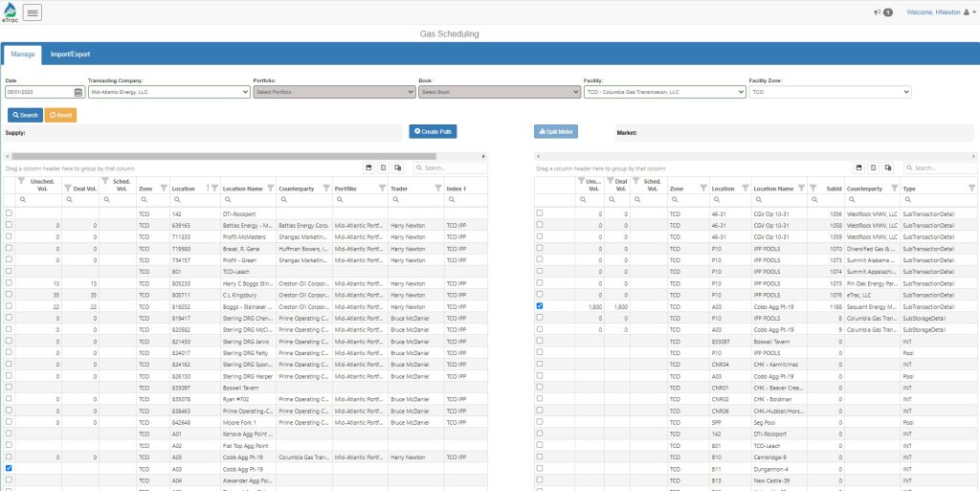
Task: Select checkbox for first CGV Op 10-31 market row
Action: (540, 213)
